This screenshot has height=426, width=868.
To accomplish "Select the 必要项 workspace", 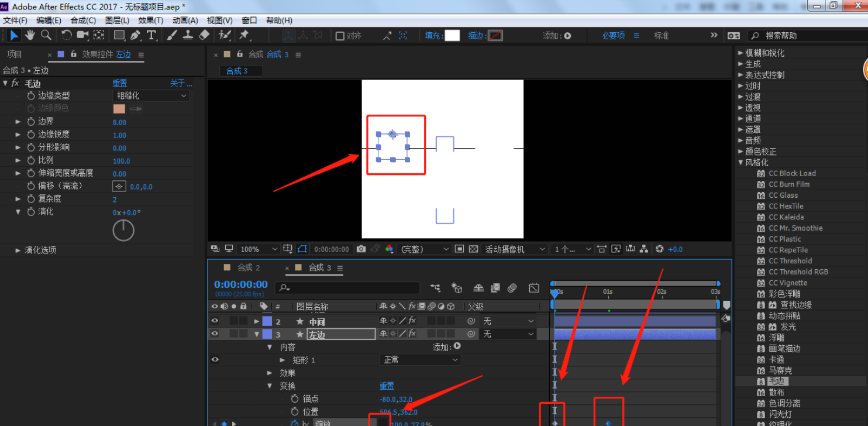I will coord(614,36).
